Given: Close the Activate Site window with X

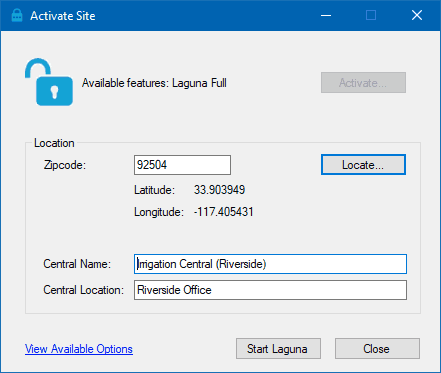Looking at the screenshot, I should click(x=417, y=15).
